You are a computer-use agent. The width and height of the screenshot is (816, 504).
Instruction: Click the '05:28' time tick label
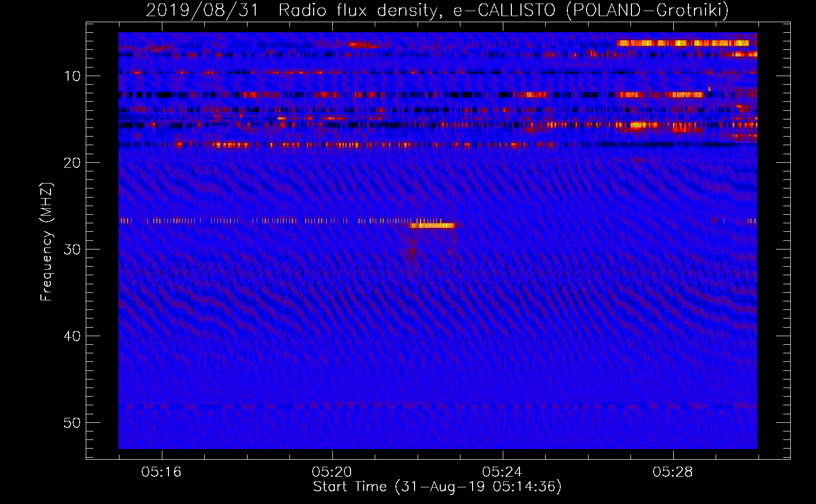click(x=673, y=472)
